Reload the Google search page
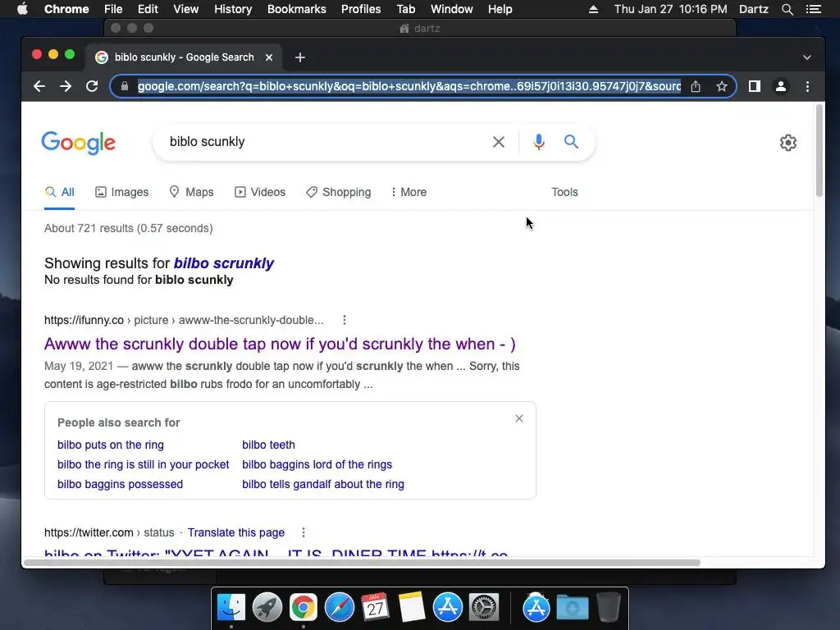 pyautogui.click(x=92, y=86)
